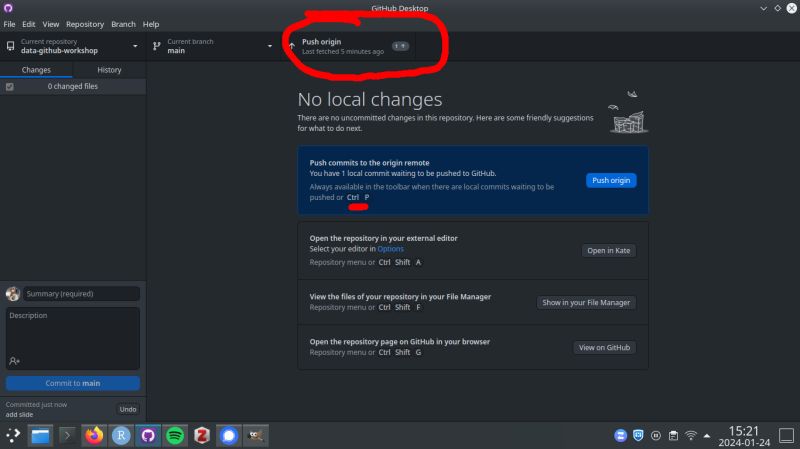Click the show desktop icon
The width and height of the screenshot is (800, 449).
click(x=786, y=436)
